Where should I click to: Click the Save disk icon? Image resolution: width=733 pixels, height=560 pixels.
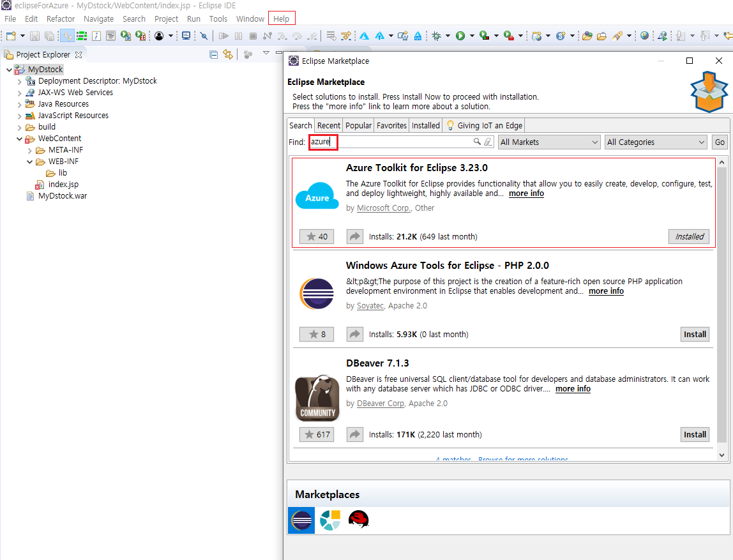tap(34, 36)
